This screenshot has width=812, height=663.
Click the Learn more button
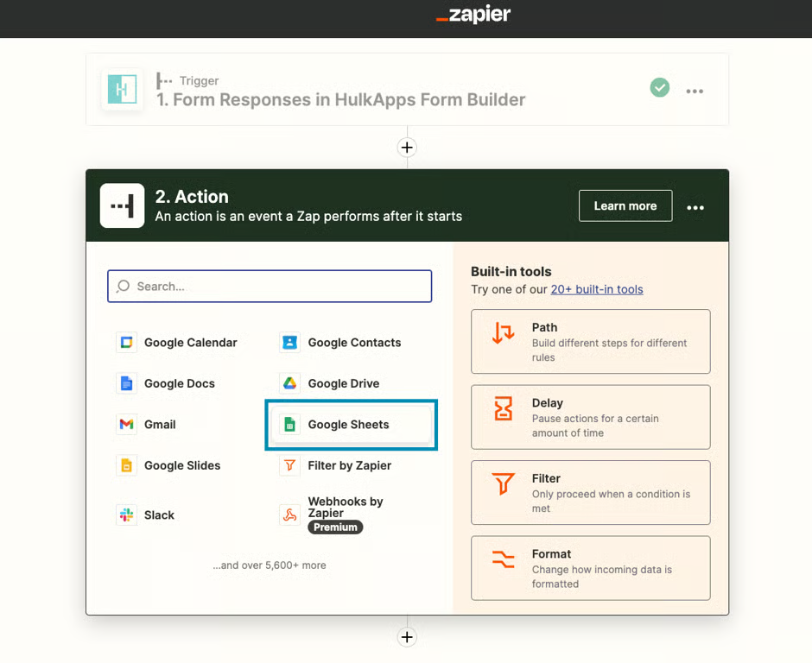click(625, 206)
